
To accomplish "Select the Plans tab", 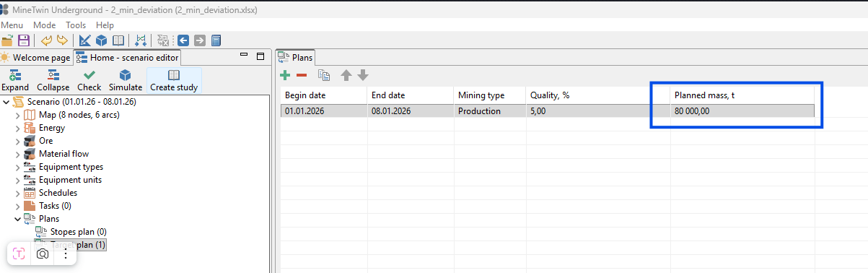I will coord(296,58).
